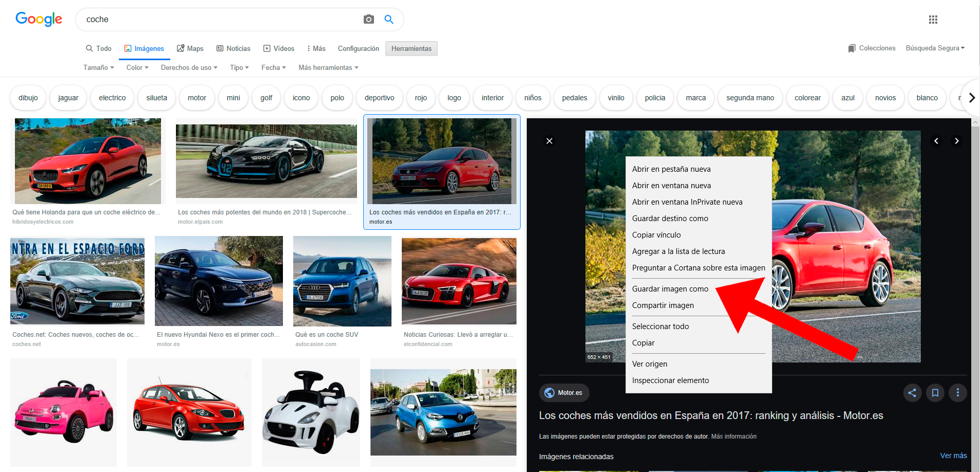Open the Tamaño filter dropdown

(x=98, y=67)
